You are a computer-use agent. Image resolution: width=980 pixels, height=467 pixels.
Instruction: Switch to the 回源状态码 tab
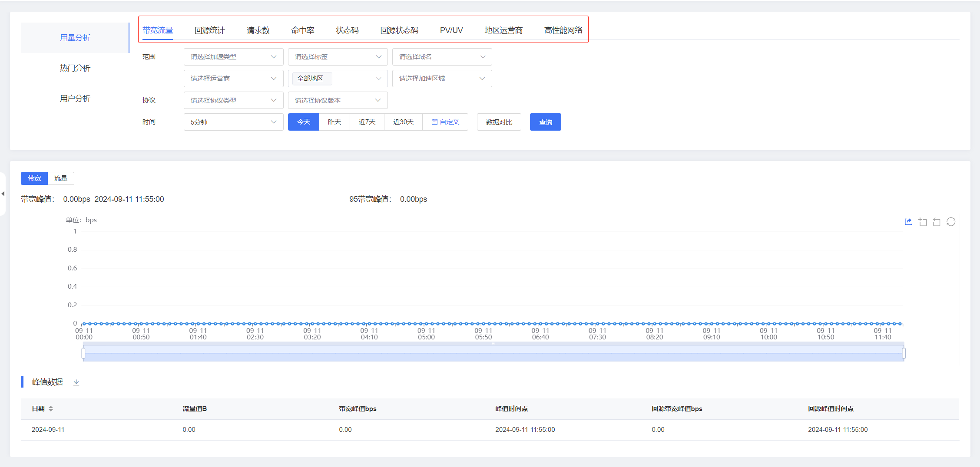399,30
